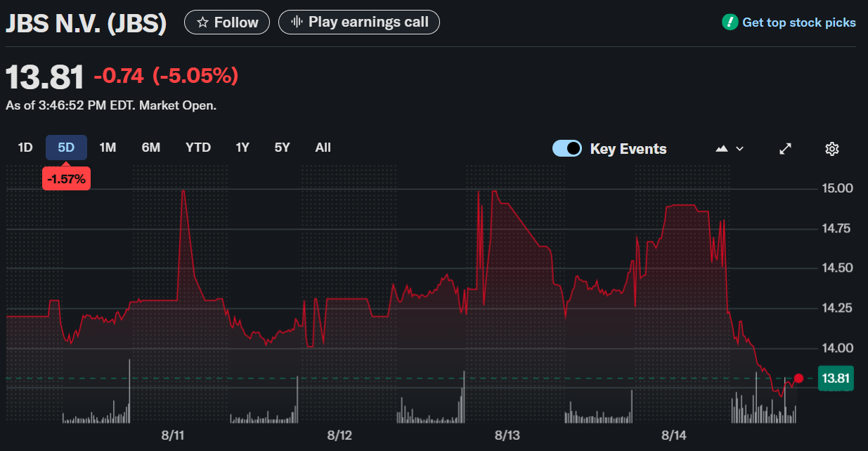
Task: Click the star icon in Follow button
Action: click(202, 22)
